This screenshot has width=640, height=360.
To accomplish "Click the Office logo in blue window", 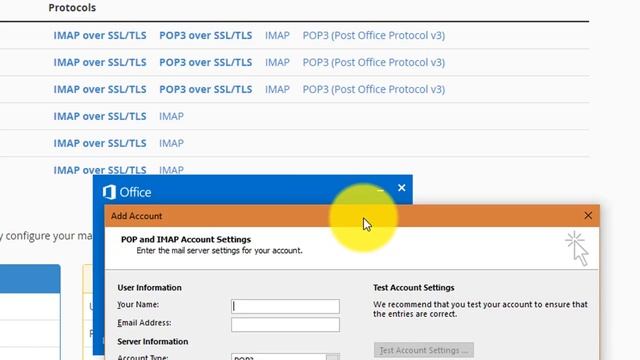I will 127,192.
